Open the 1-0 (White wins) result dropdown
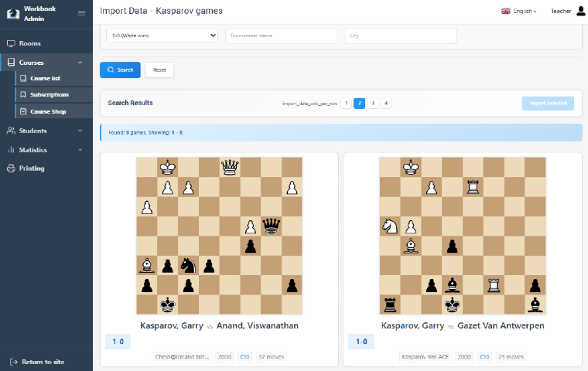Viewport: 588px width, 371px height. point(162,36)
